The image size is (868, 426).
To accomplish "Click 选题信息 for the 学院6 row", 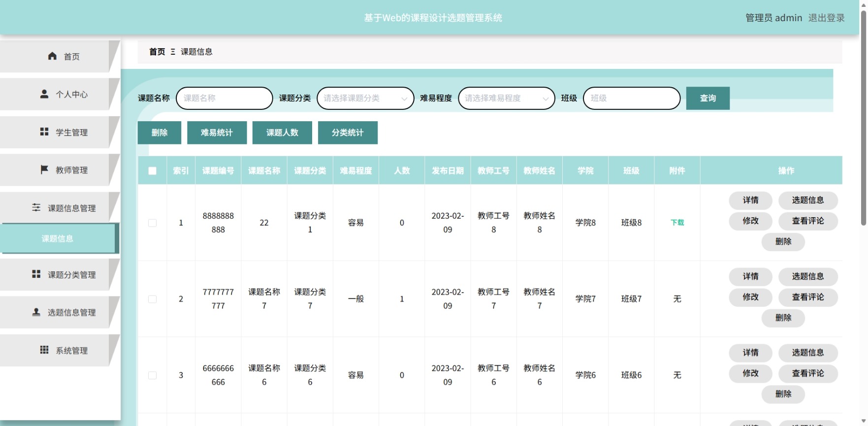I will click(x=808, y=353).
